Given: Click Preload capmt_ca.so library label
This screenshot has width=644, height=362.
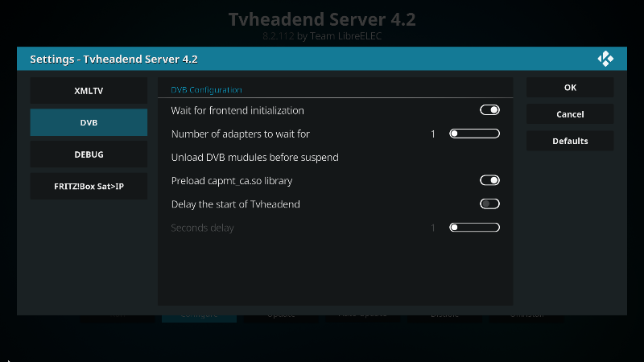Looking at the screenshot, I should click(232, 180).
